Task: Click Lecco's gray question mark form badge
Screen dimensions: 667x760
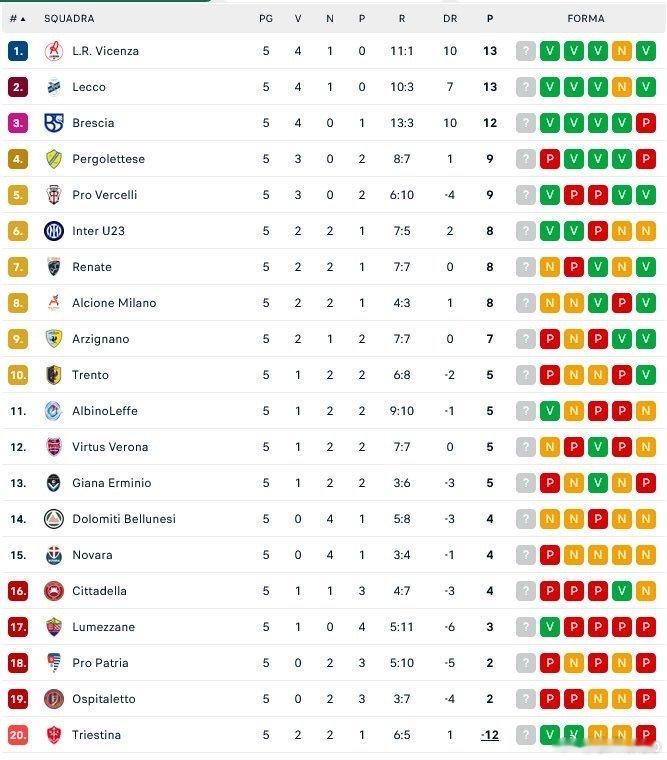Action: click(x=525, y=87)
